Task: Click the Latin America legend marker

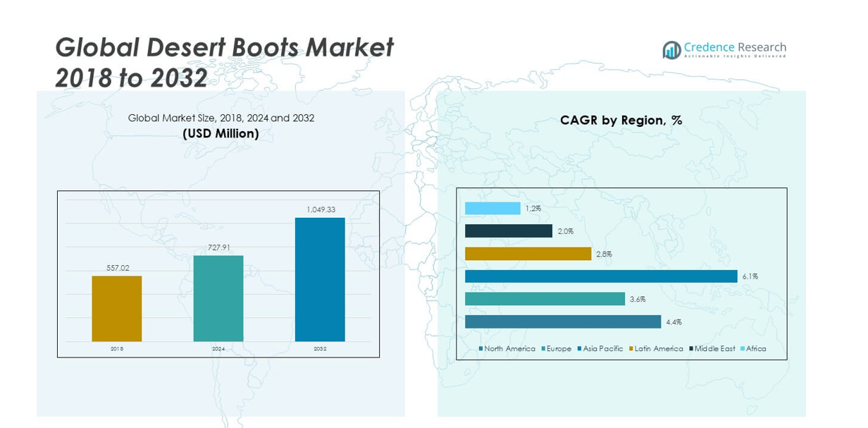Action: pos(631,349)
